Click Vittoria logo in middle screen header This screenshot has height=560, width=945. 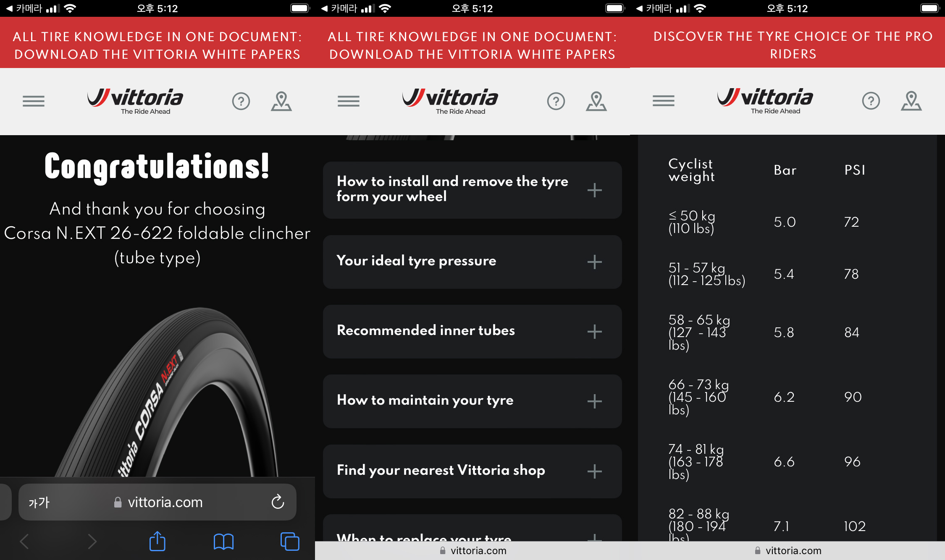[x=450, y=101]
